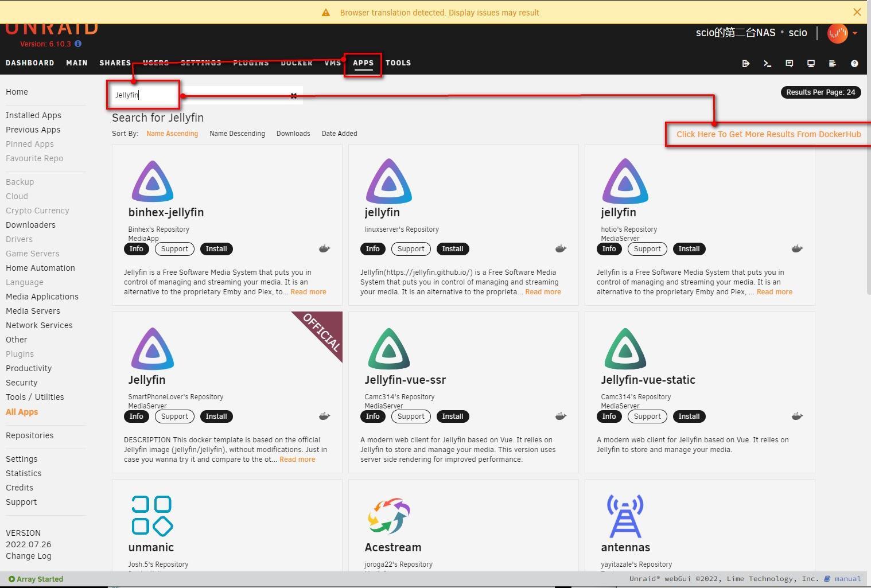Image resolution: width=871 pixels, height=588 pixels.
Task: Read more on binhex-jellyfin description
Action: [x=308, y=292]
